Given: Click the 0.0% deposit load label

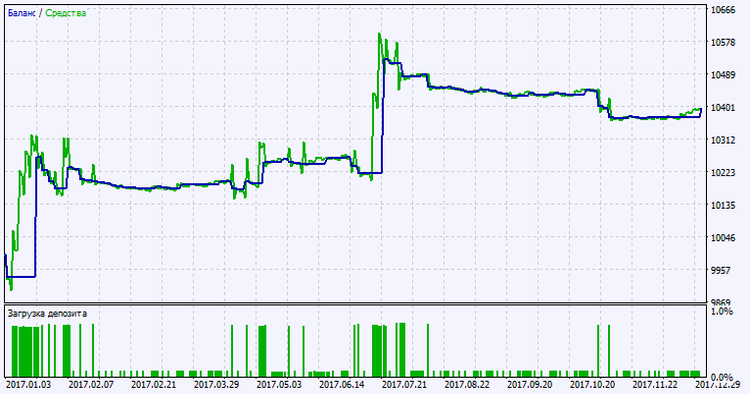Looking at the screenshot, I should coord(722,378).
